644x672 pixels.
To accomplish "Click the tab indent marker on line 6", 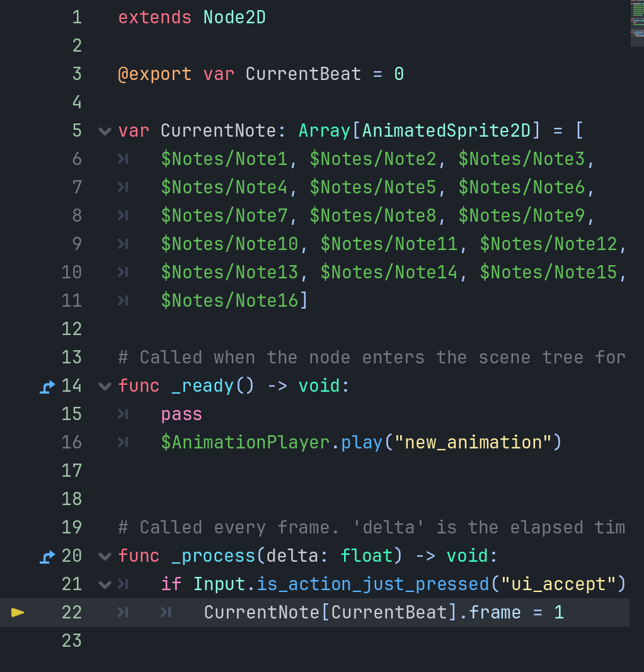I will point(123,159).
